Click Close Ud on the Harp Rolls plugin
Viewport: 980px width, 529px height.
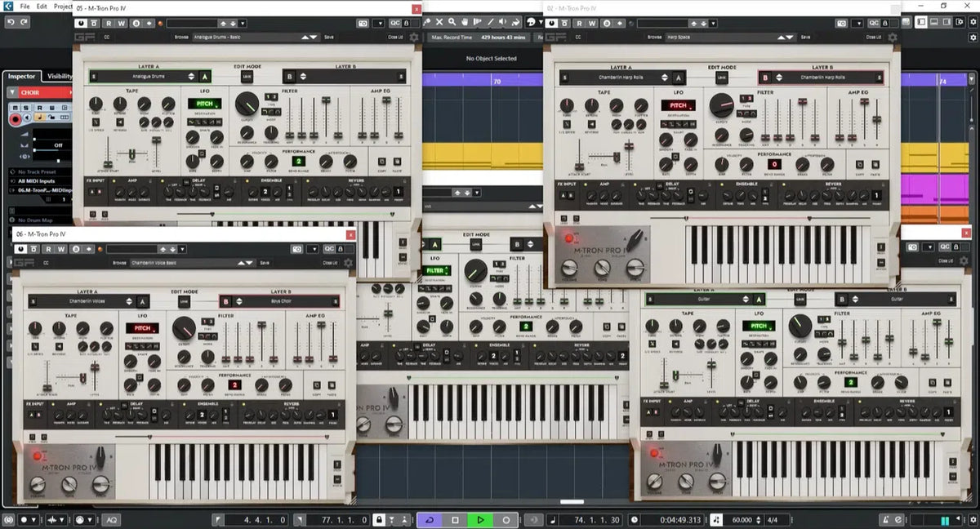coord(872,36)
